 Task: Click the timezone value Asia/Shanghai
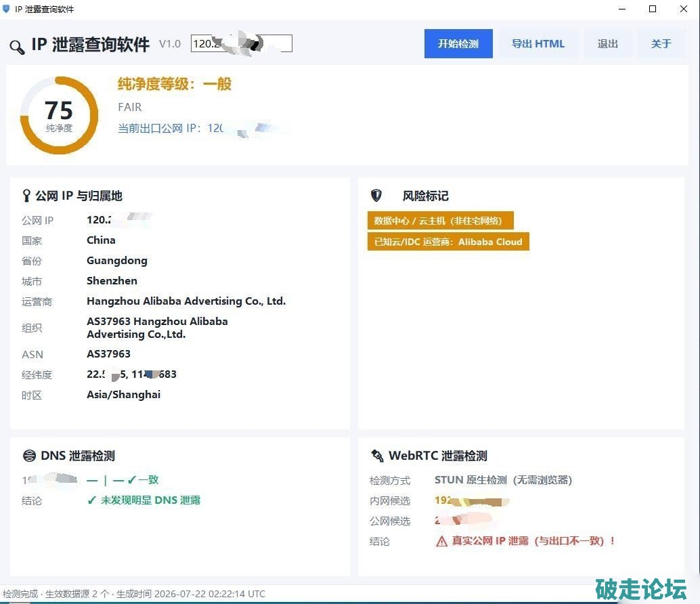point(124,395)
